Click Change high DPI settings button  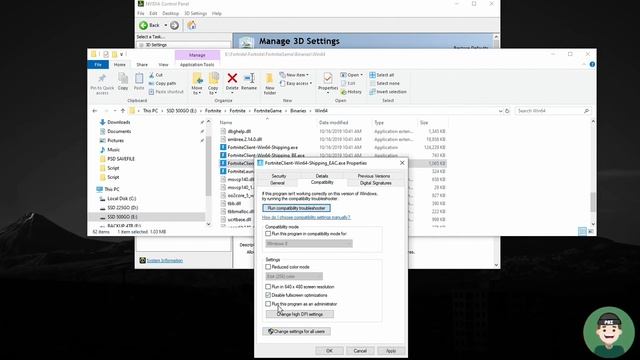300,314
